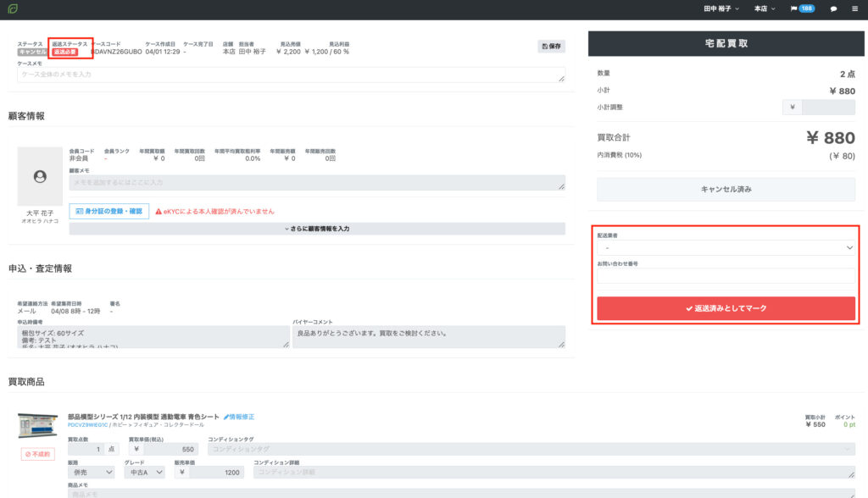Click the 買取単価(税込) field showing 550
Image resolution: width=868 pixels, height=498 pixels.
(170, 450)
